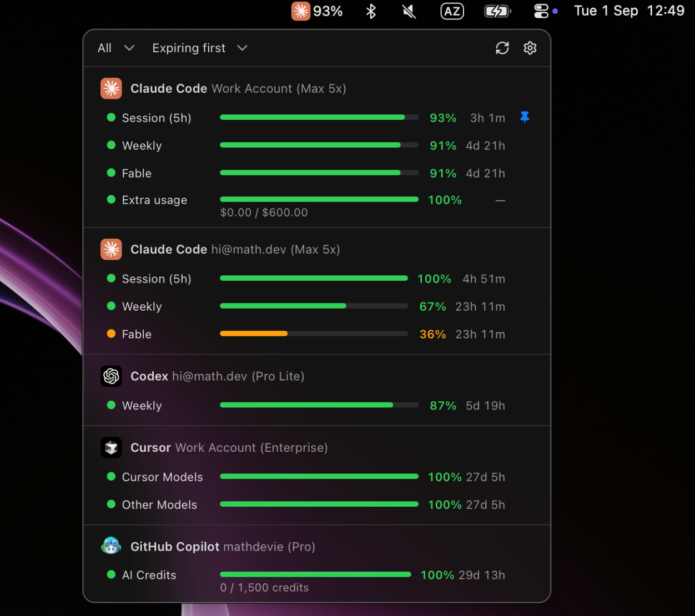Viewport: 695px width, 616px height.
Task: Click the chevron next to All
Action: pos(129,48)
